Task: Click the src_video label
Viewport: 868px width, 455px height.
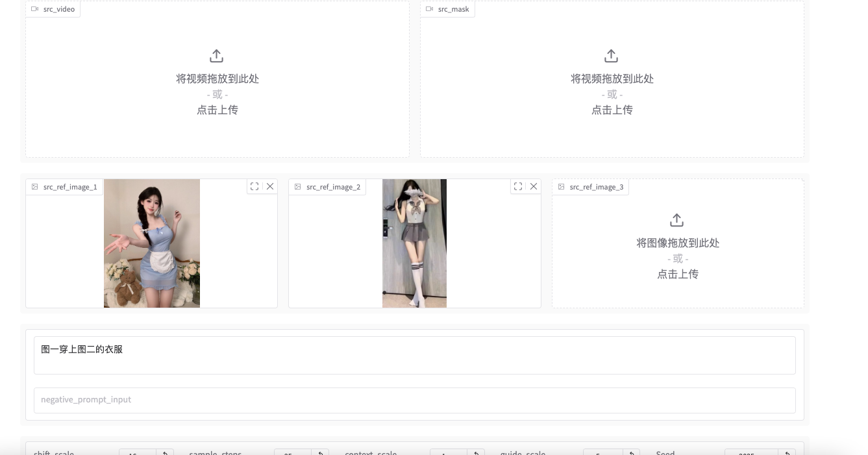Action: [x=59, y=9]
